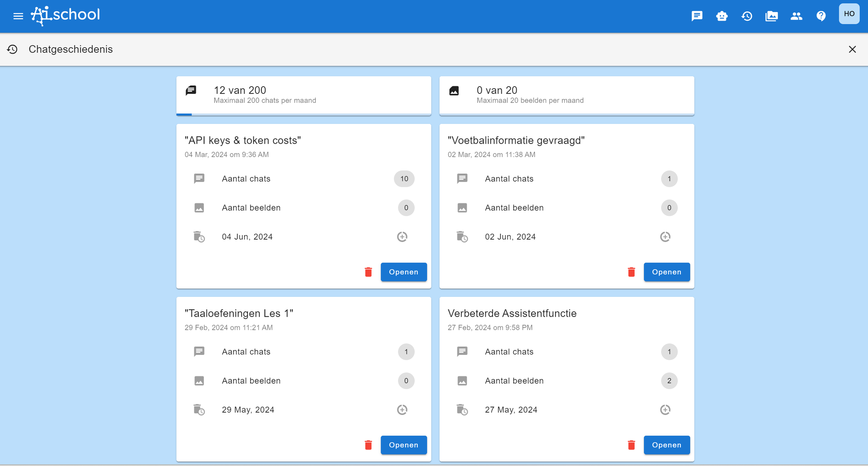The width and height of the screenshot is (868, 466).
Task: Click the "29 Feb, 2024 om 11:21 AM" timestamp
Action: click(229, 327)
